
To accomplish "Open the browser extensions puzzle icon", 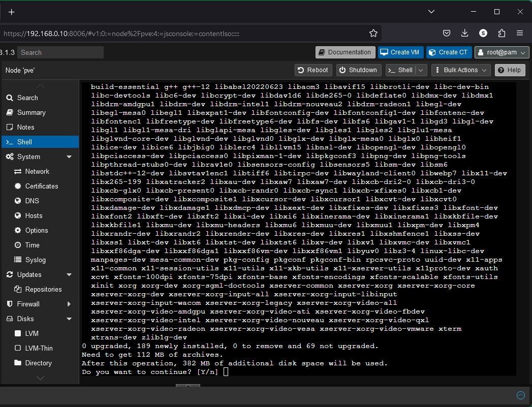I will pyautogui.click(x=502, y=33).
